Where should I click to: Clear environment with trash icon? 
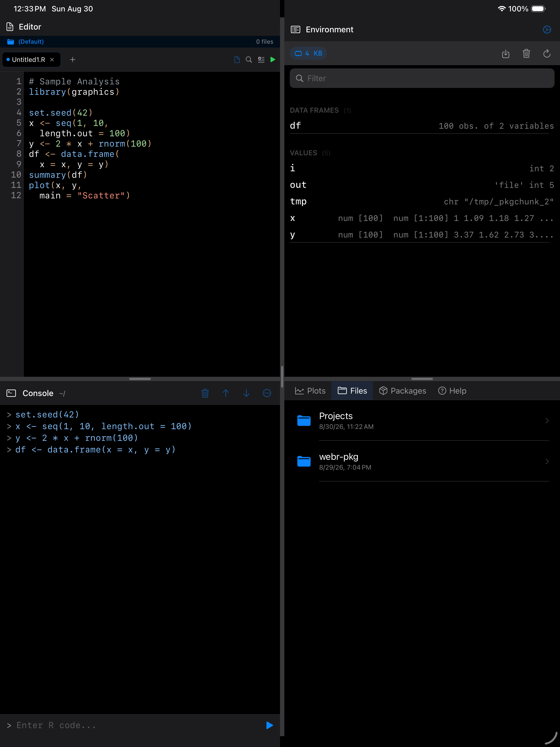(526, 53)
